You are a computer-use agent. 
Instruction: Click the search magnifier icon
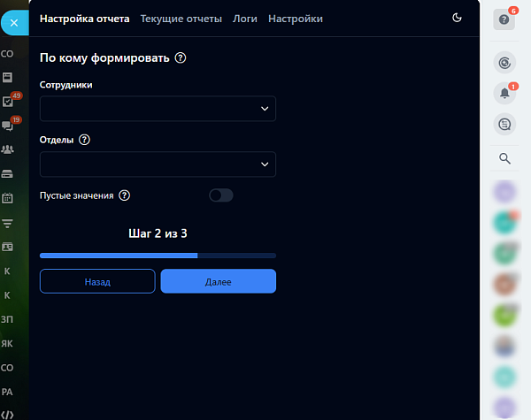click(504, 158)
